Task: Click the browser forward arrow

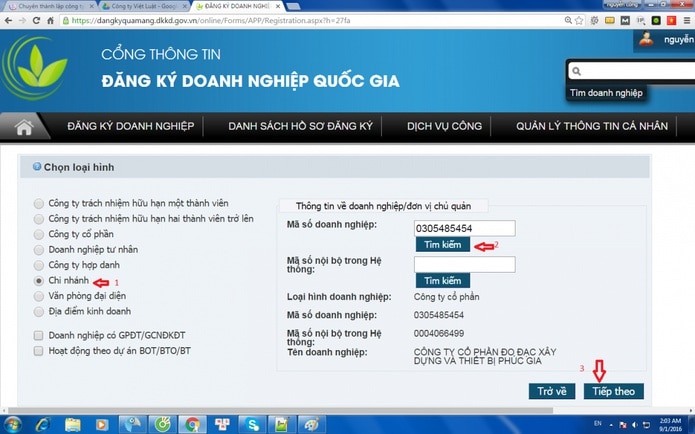Action: pos(22,20)
